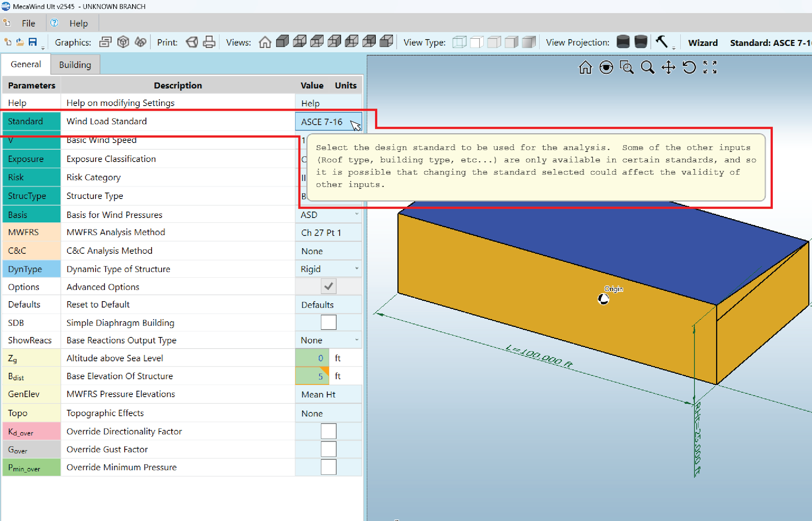
Task: Click the Save floppy disk icon
Action: pyautogui.click(x=33, y=42)
